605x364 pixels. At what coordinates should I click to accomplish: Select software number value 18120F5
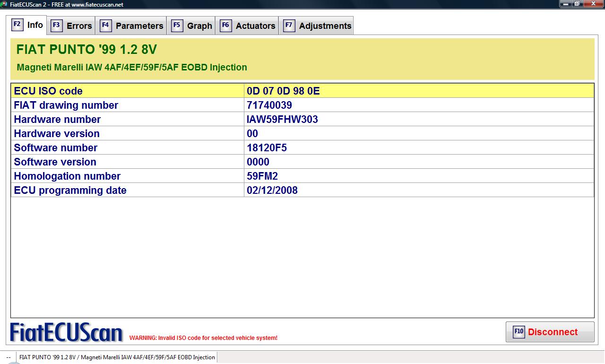(x=267, y=147)
